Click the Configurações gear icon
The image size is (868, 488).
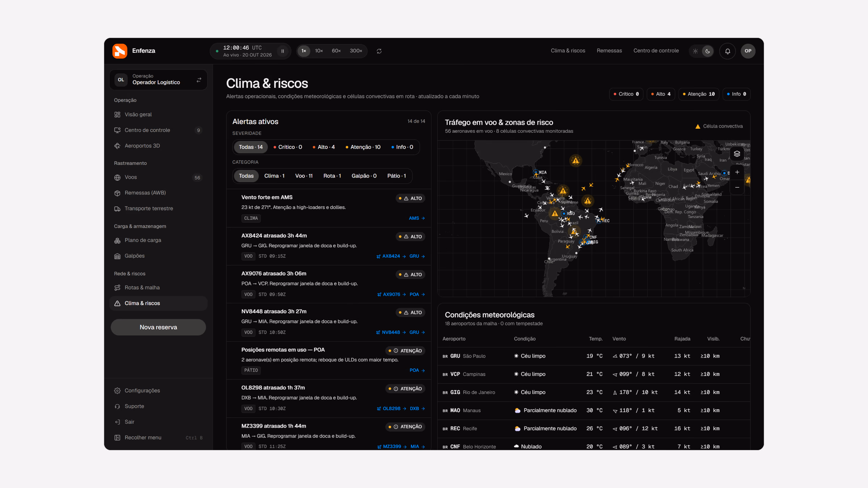pyautogui.click(x=117, y=391)
